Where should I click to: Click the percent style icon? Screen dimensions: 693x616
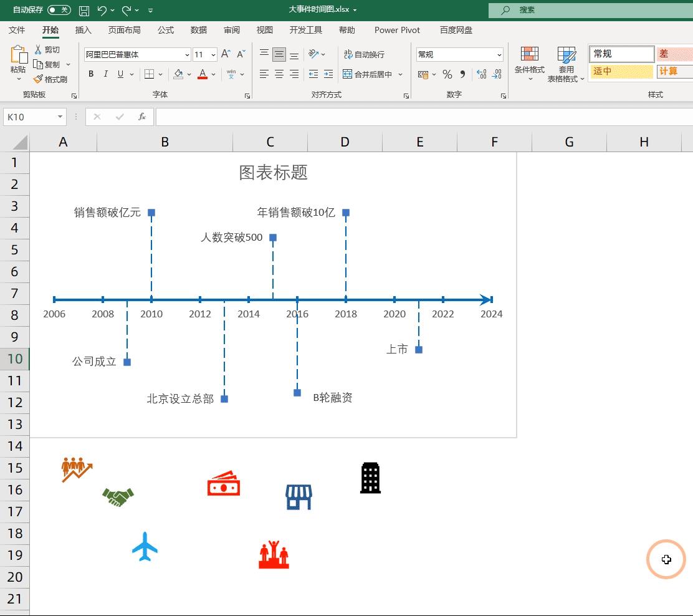tap(446, 74)
